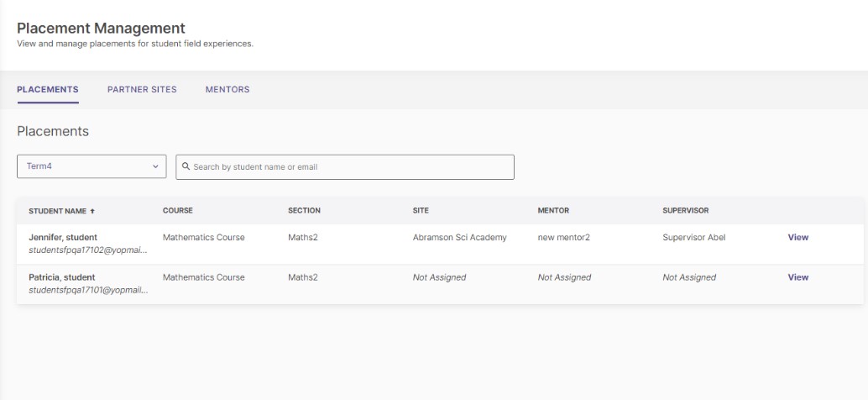The width and height of the screenshot is (868, 400).
Task: Switch to the Partner Sites tab
Action: (x=142, y=90)
